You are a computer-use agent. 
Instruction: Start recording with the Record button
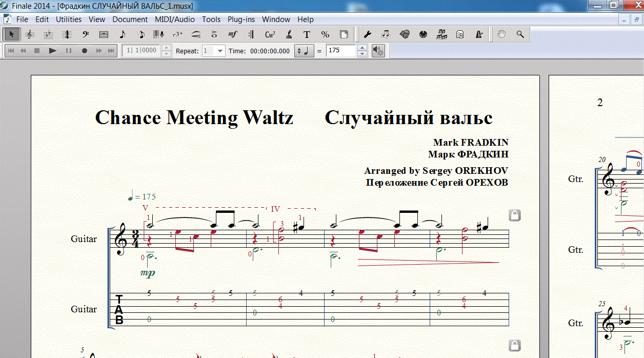pos(85,51)
